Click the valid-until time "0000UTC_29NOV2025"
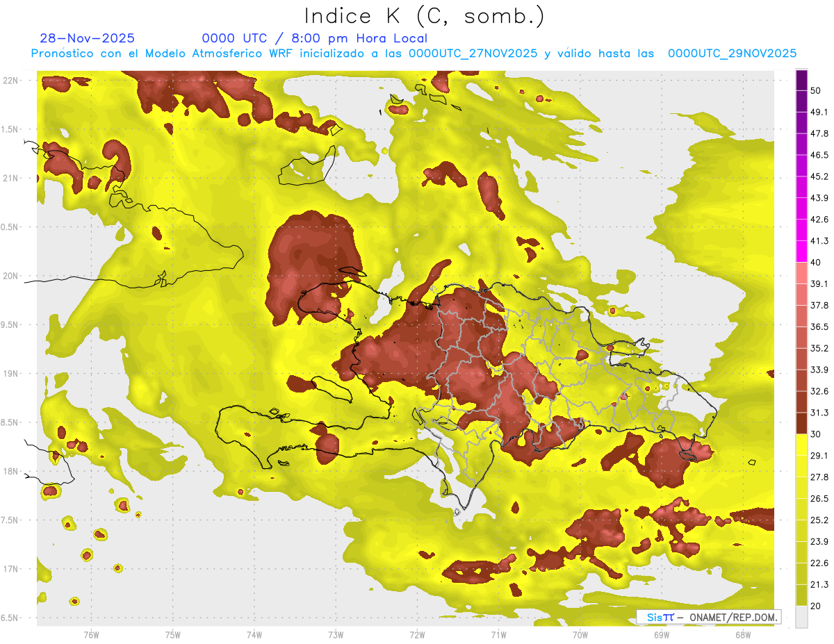Screen dimensions: 834x644 (732, 53)
